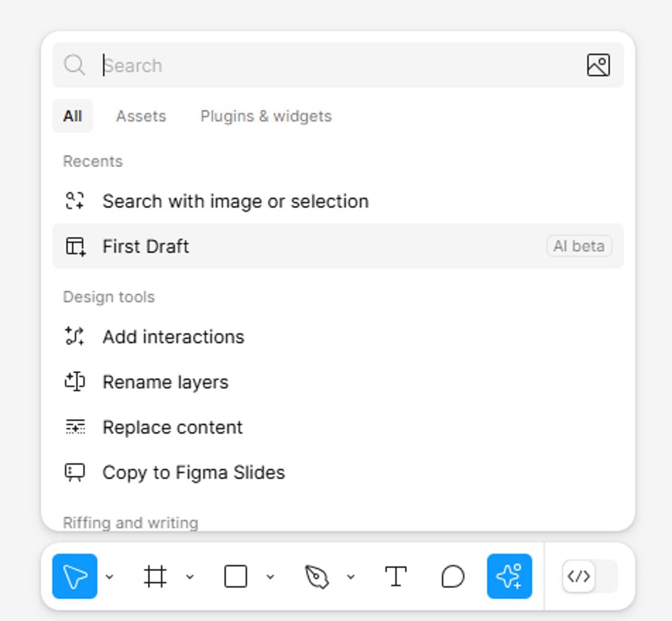Image resolution: width=672 pixels, height=621 pixels.
Task: Expand Frame tool options chevron
Action: tap(190, 576)
